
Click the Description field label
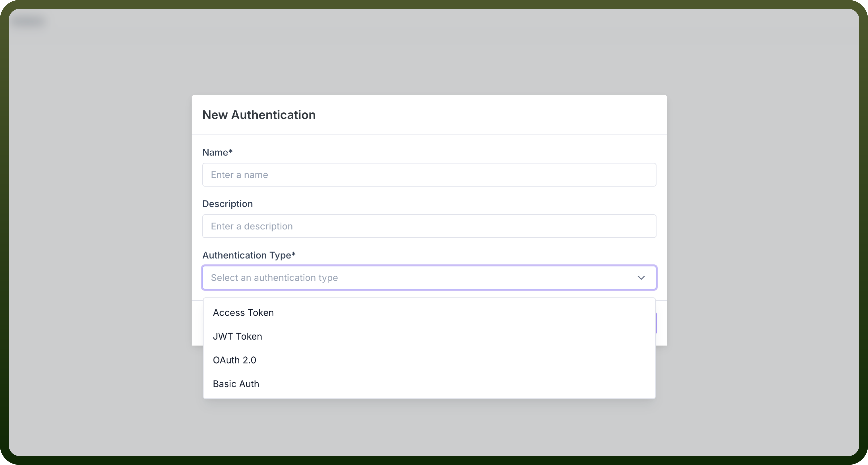coord(227,204)
